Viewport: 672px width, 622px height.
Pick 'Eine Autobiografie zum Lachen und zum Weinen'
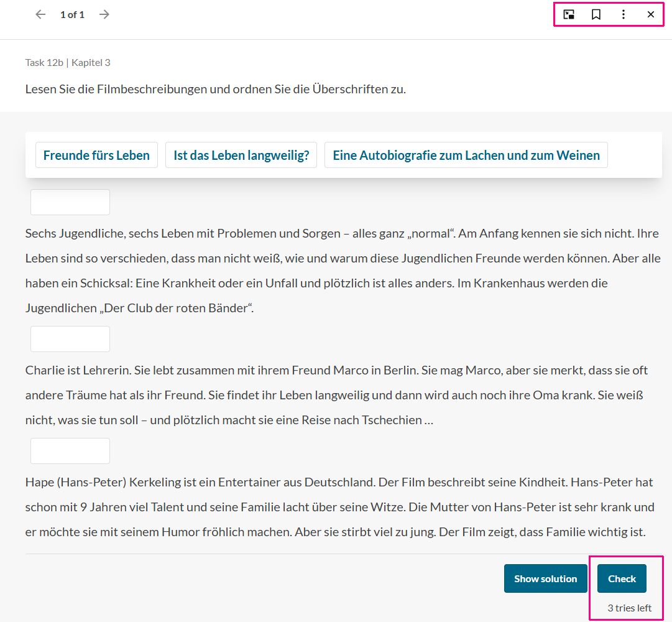[466, 155]
